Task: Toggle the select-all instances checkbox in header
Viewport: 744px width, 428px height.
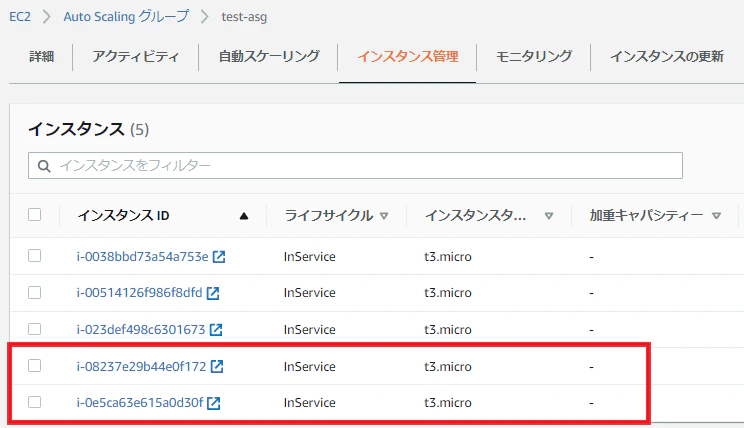Action: pos(34,214)
